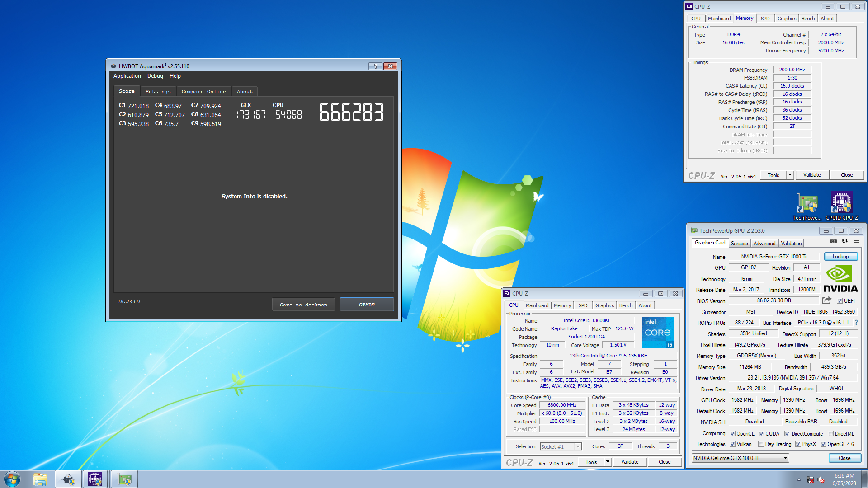Switch to GPU-Z Sensors tab

(x=739, y=243)
